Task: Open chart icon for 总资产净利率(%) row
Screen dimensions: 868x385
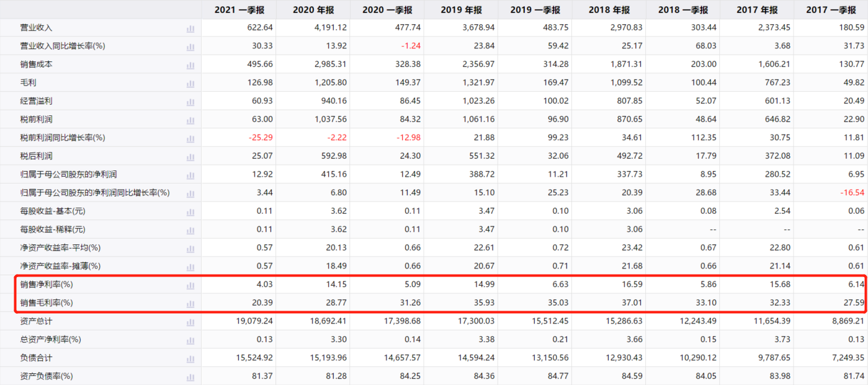Action: tap(190, 340)
